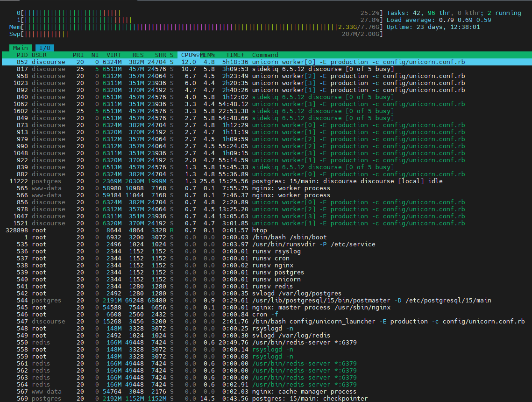Image resolution: width=532 pixels, height=402 pixels.
Task: Click the CPU 1 usage meter
Action: pyautogui.click(x=200, y=20)
